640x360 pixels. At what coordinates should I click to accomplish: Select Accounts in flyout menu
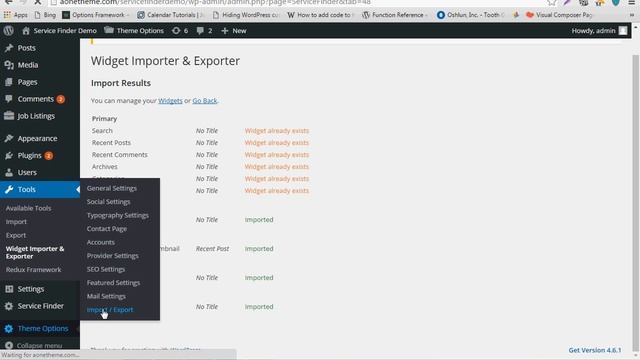100,242
